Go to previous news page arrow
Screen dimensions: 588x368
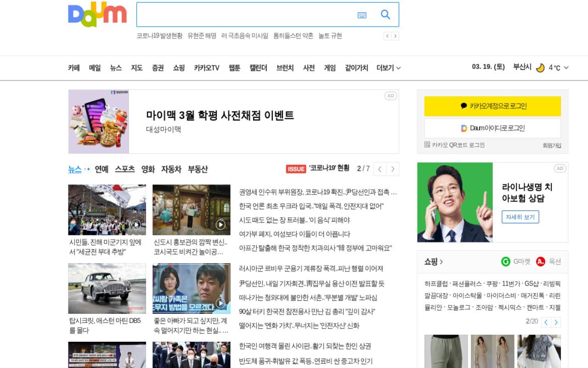(x=380, y=169)
